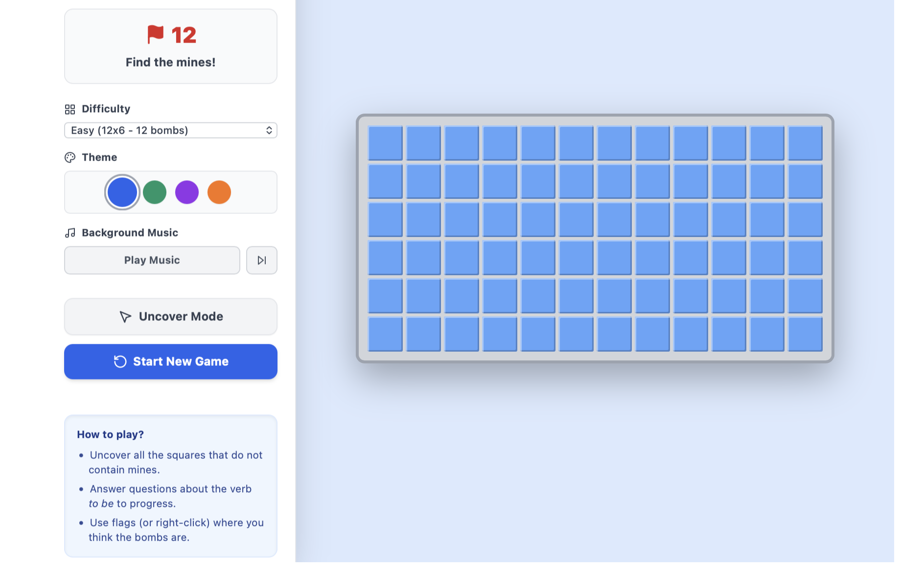
Task: Choose the purple theme swatch
Action: [x=187, y=192]
